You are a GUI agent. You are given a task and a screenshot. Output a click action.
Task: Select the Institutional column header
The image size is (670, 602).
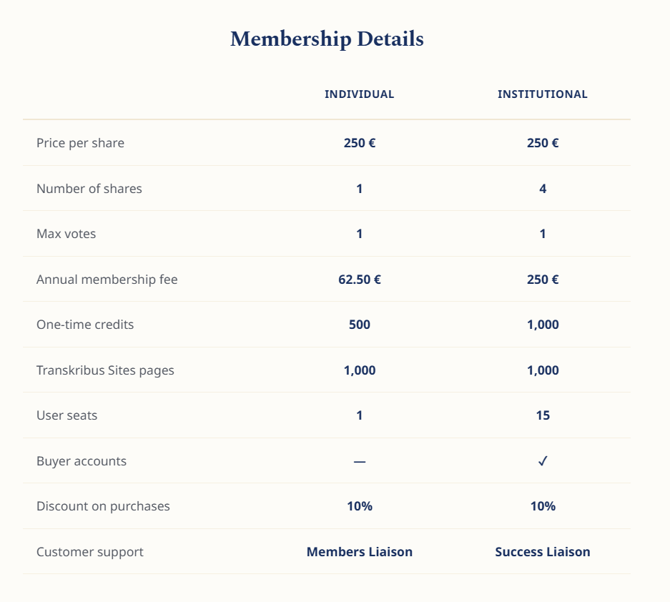coord(543,94)
